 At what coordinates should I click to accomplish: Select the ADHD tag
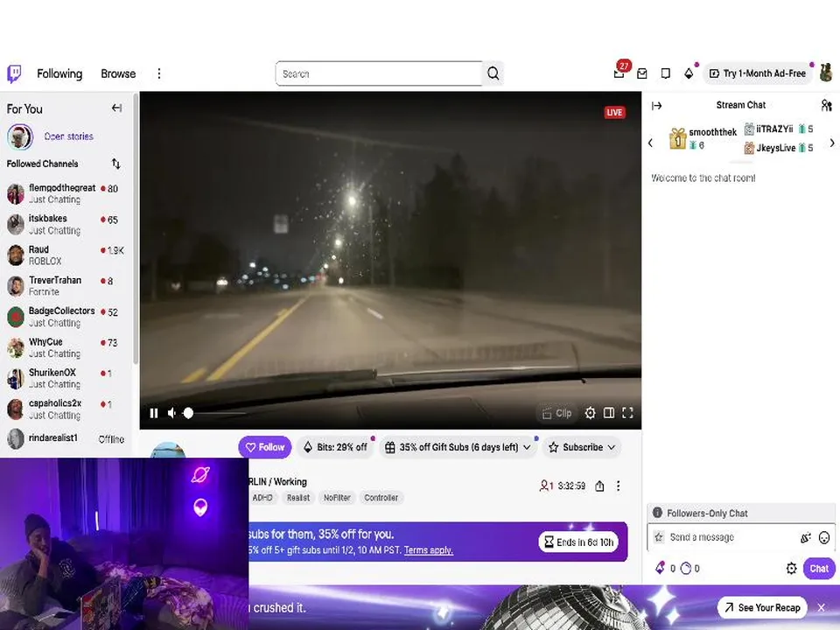click(x=262, y=498)
